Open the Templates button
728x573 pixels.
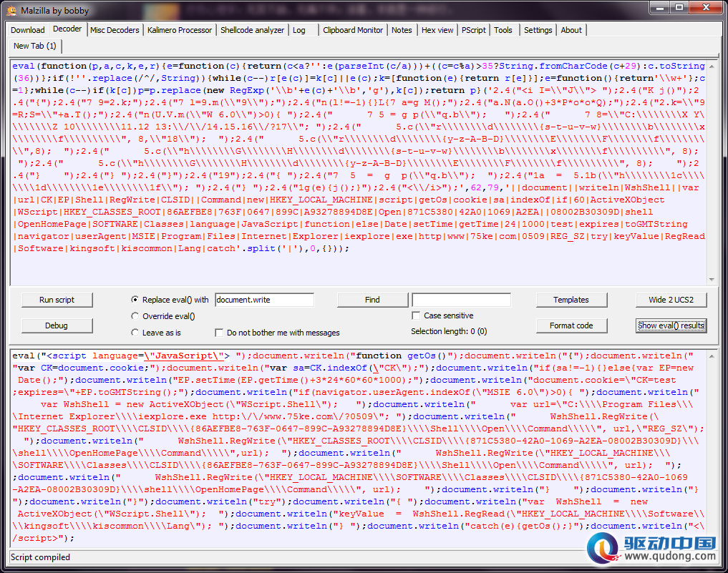click(x=571, y=300)
